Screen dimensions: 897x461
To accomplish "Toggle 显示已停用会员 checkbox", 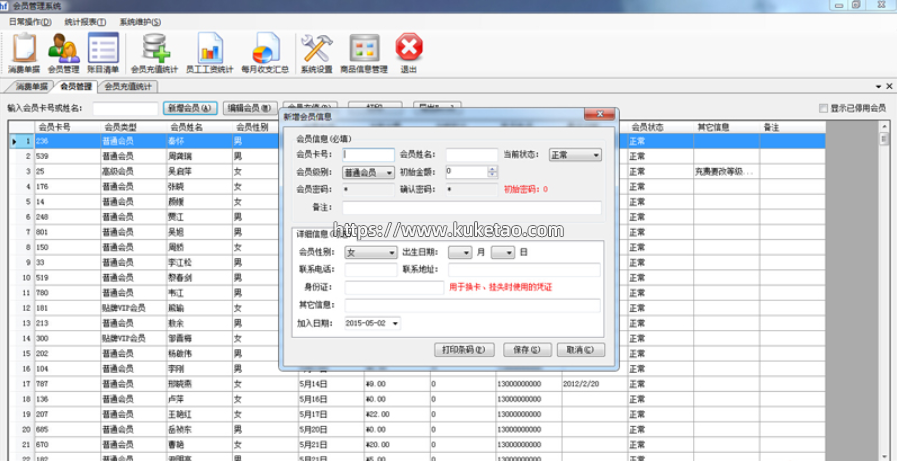I will point(823,108).
